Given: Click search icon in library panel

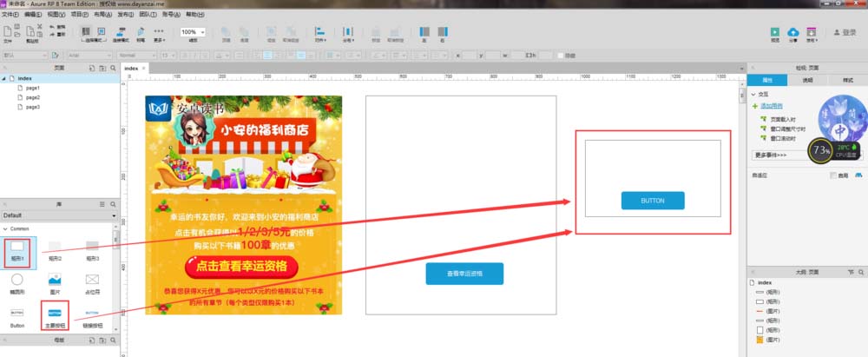Looking at the screenshot, I should click(113, 204).
